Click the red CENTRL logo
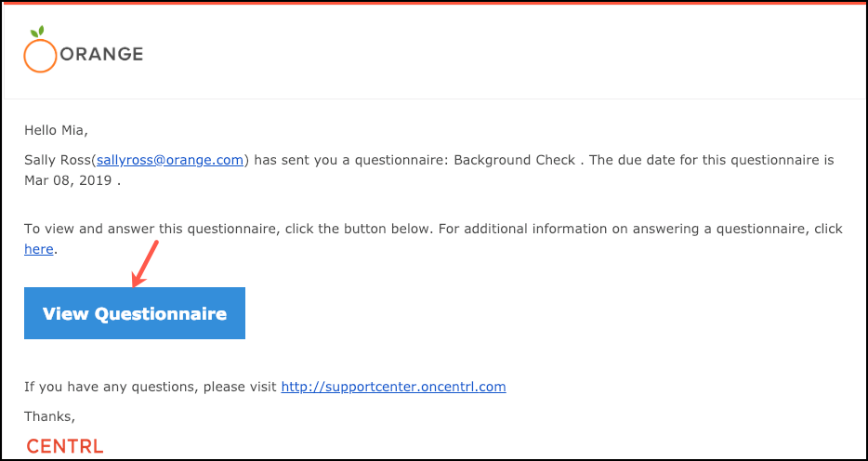Screen dimensions: 868x461 [x=65, y=446]
